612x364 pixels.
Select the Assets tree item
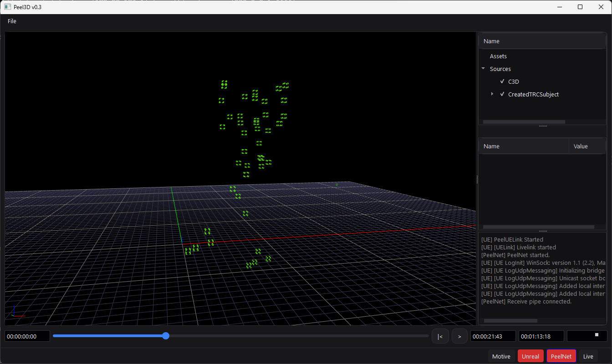(x=498, y=56)
